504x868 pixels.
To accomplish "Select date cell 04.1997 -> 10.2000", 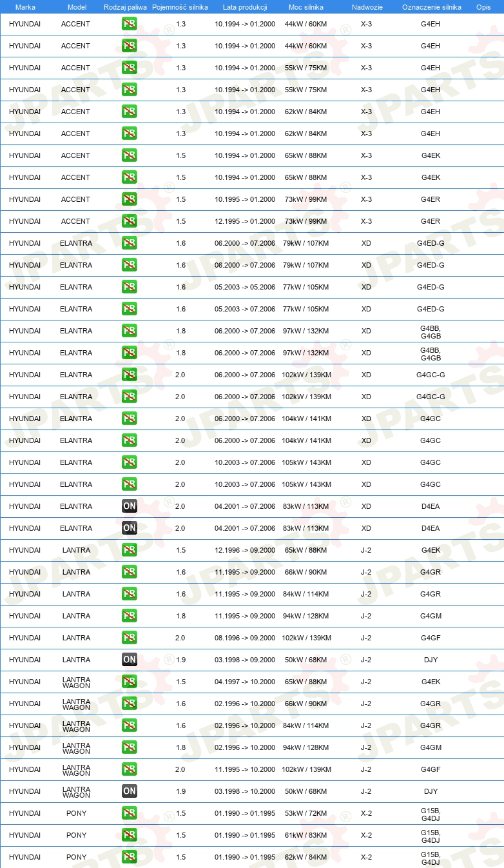I will 245,682.
